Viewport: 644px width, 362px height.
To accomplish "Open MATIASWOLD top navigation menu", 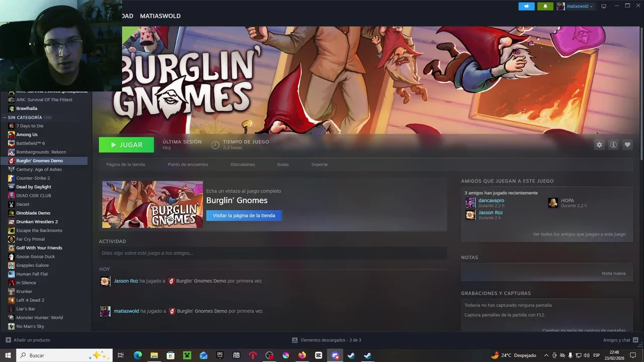I will click(x=160, y=16).
